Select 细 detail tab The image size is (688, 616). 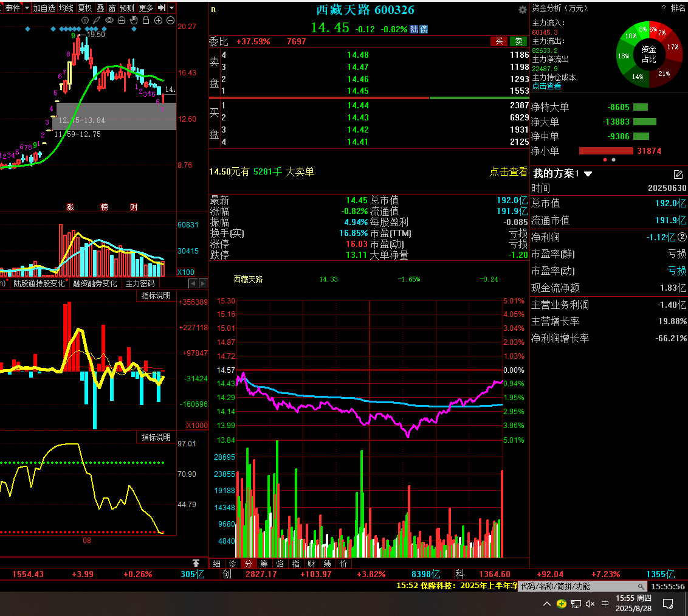click(217, 564)
